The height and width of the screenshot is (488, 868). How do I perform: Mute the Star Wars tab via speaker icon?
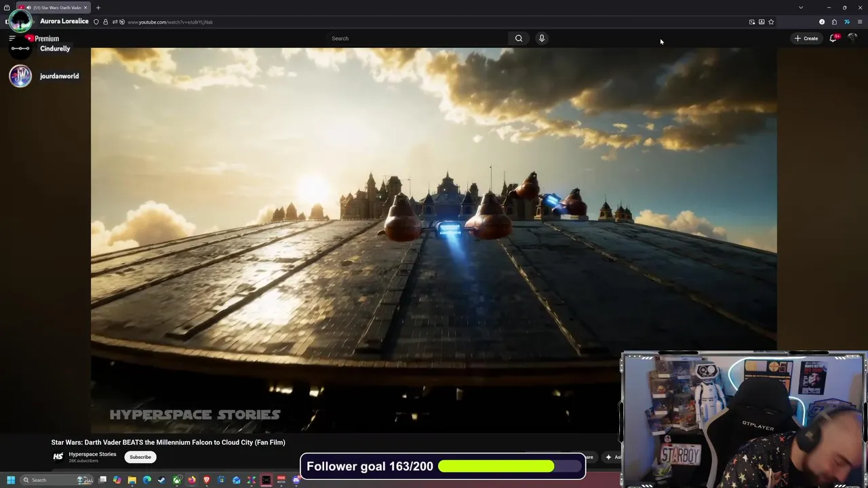click(28, 7)
